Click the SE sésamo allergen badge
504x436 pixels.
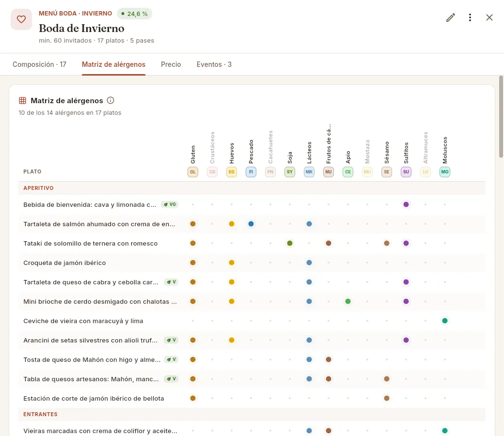(x=387, y=172)
